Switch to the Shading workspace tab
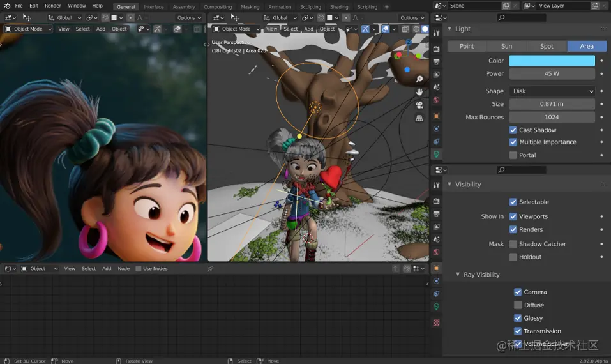611x364 pixels. 339,6
